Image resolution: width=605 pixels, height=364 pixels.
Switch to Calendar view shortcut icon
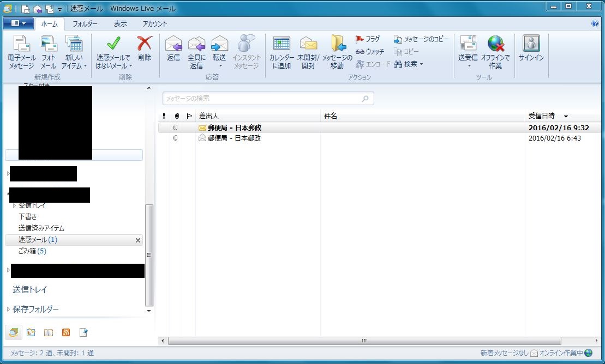click(x=31, y=332)
